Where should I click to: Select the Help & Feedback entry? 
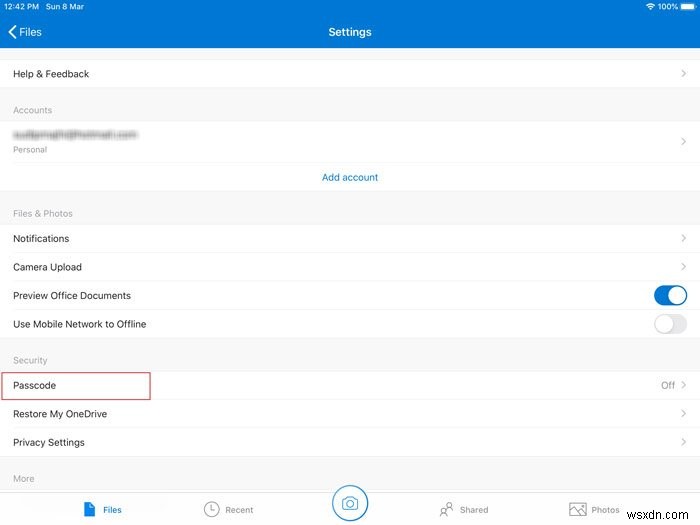click(350, 74)
